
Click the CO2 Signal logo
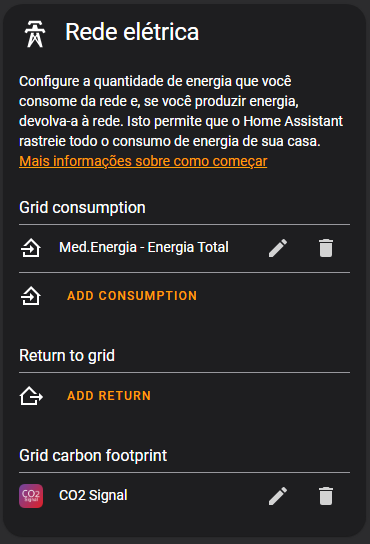point(31,496)
